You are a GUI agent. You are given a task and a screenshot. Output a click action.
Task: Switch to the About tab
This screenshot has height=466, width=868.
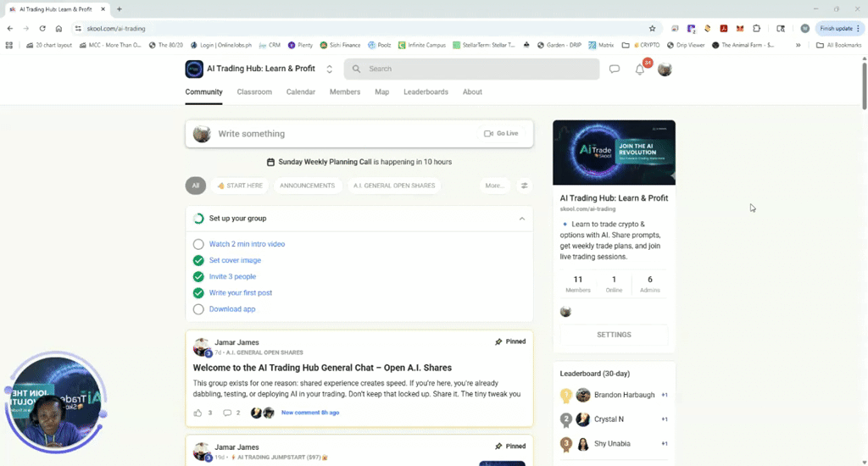(472, 92)
